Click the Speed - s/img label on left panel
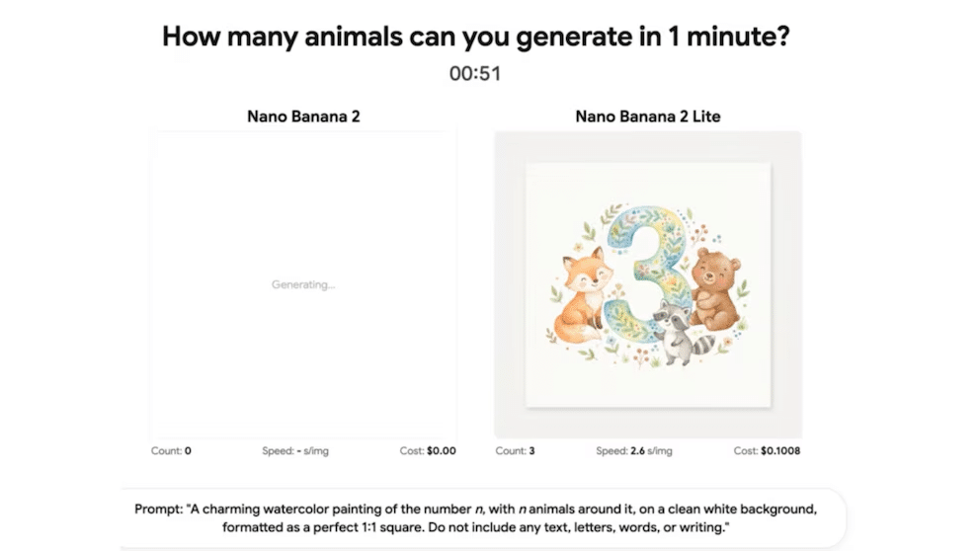The width and height of the screenshot is (980, 551). point(295,450)
